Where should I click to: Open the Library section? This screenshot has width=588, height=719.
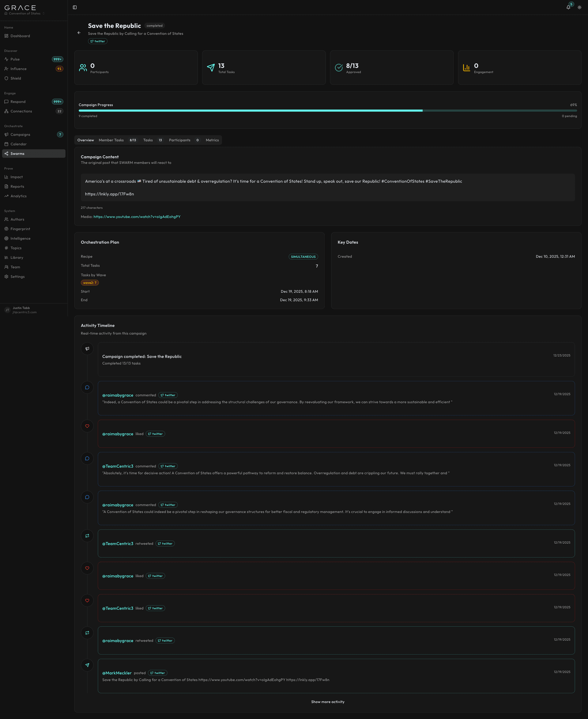16,258
